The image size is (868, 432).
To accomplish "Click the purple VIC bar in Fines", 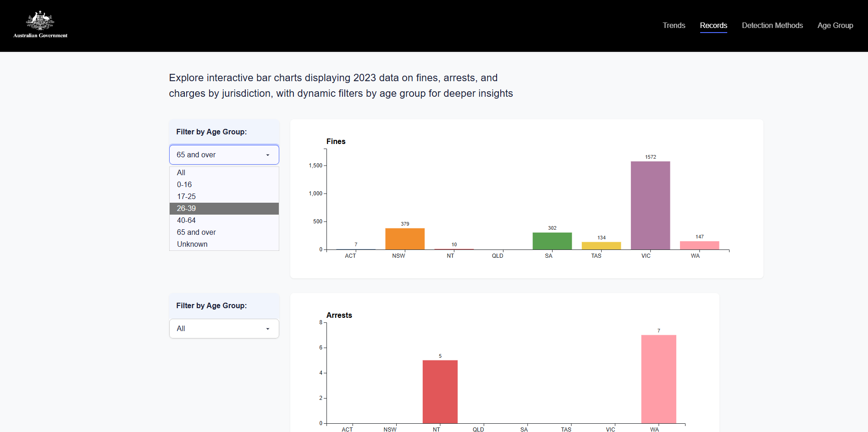I will [x=650, y=205].
